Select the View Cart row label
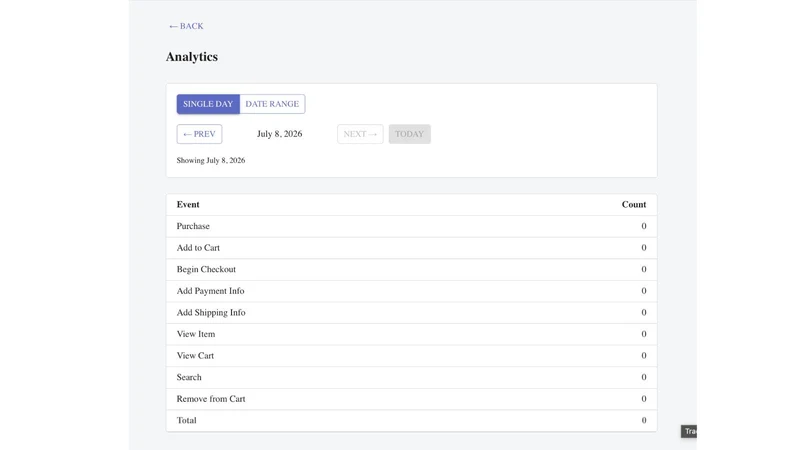 (195, 356)
